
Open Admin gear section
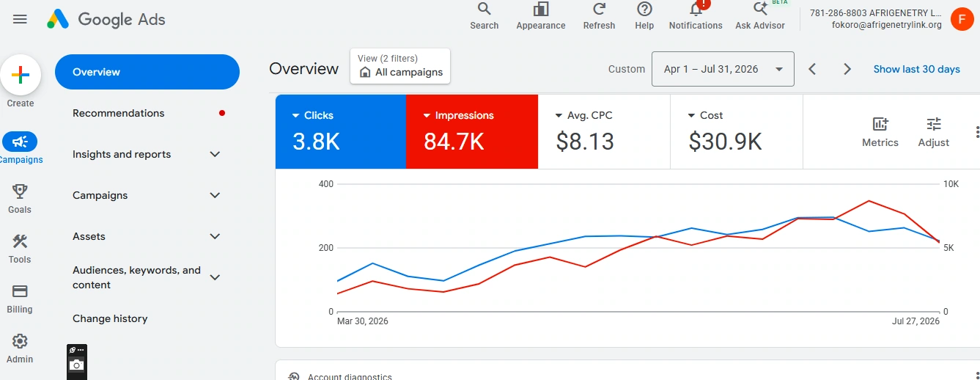pos(20,348)
